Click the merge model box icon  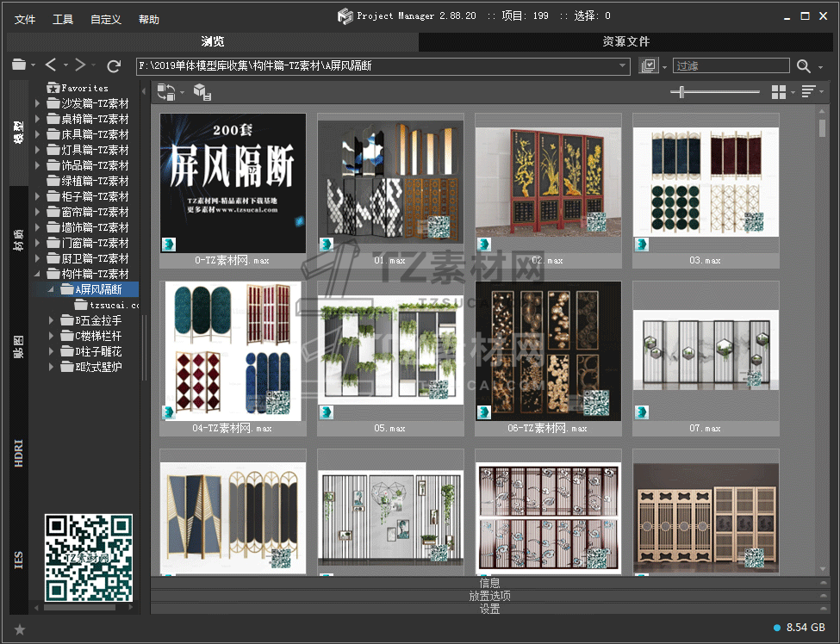pyautogui.click(x=202, y=92)
